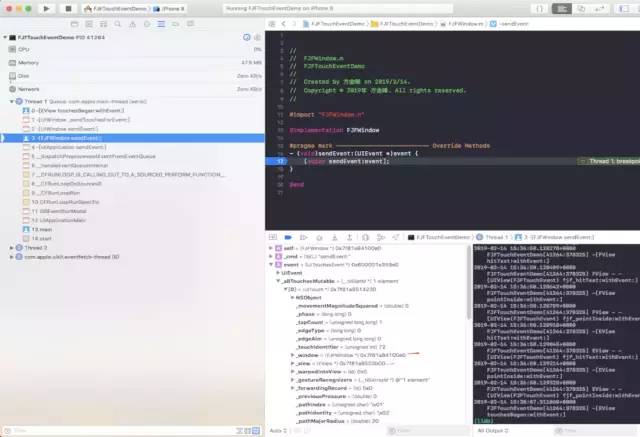
Task: Collapse the FJFTouchEventDemo PID process row
Action: (x=5, y=37)
